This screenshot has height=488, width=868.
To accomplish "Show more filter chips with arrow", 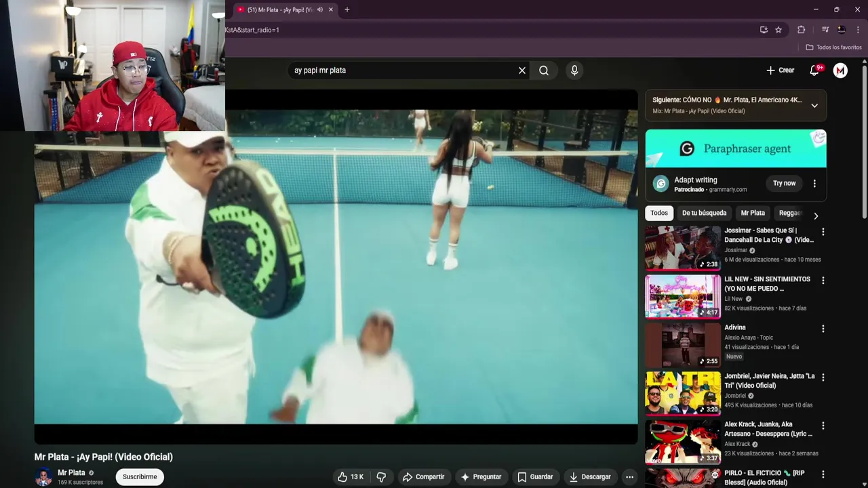I will pyautogui.click(x=816, y=216).
